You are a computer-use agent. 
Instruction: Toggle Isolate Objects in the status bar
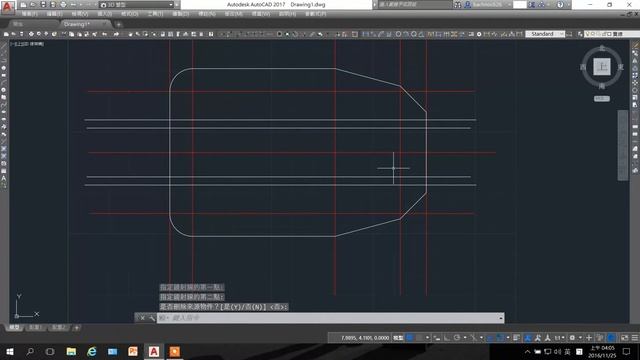[x=600, y=338]
